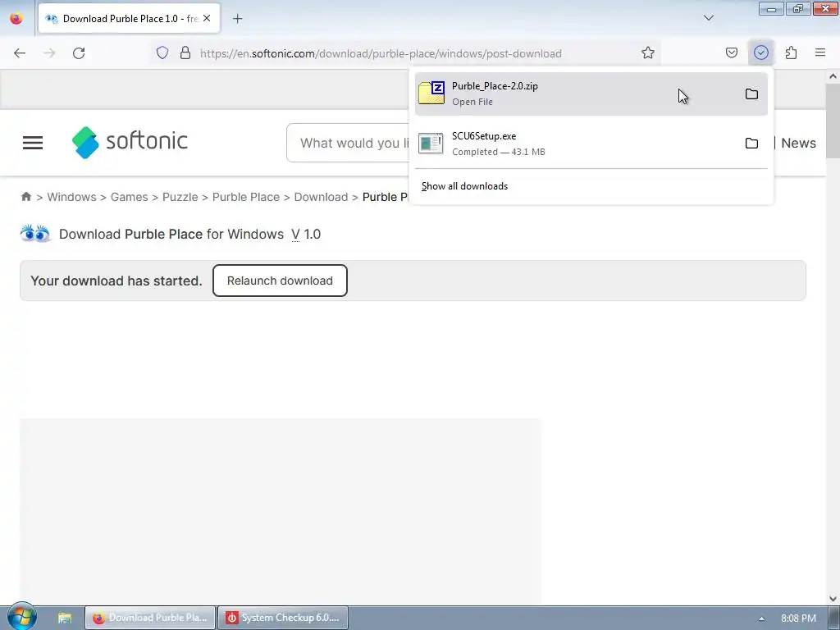
Task: Select the Download Purble Place browser tab
Action: [x=129, y=19]
